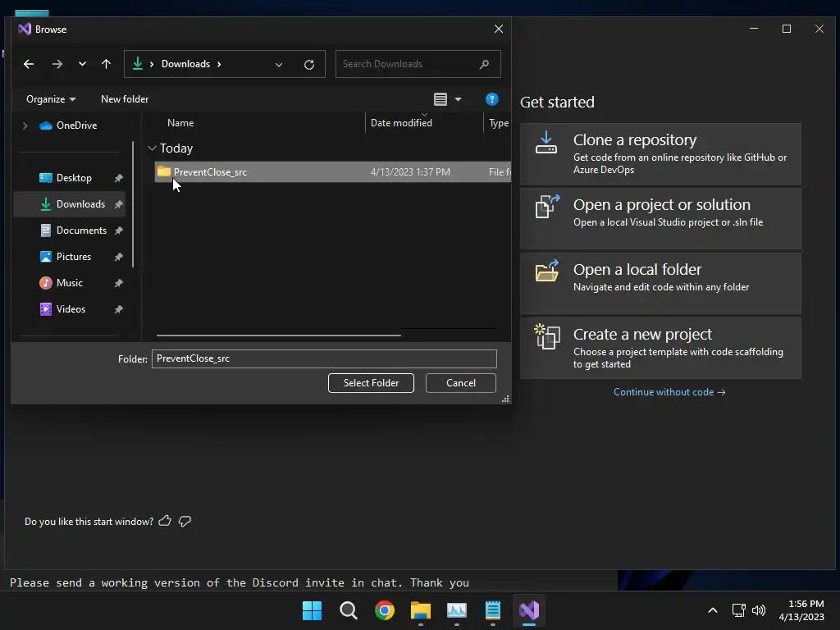The image size is (840, 630).
Task: Click the Downloads pin icon
Action: tap(118, 204)
